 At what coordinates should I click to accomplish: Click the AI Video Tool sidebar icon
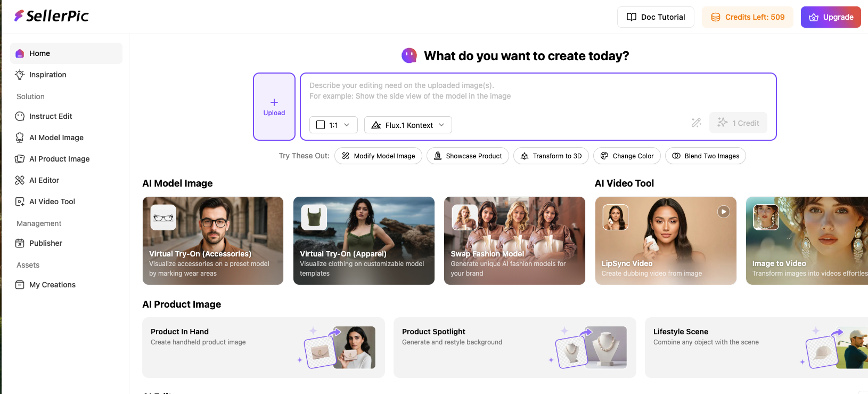(x=20, y=202)
